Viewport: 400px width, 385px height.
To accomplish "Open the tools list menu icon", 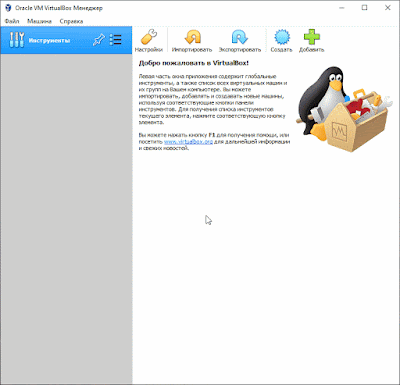I will tap(116, 40).
